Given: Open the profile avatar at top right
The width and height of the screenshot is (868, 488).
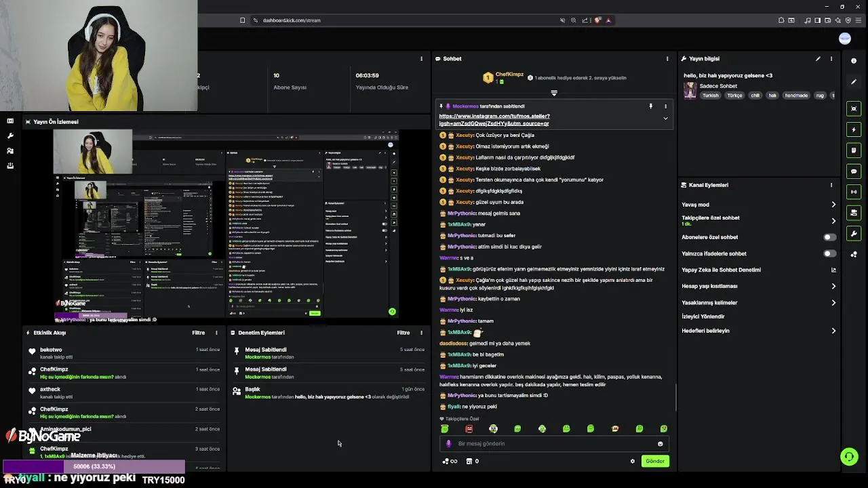Looking at the screenshot, I should tap(845, 39).
